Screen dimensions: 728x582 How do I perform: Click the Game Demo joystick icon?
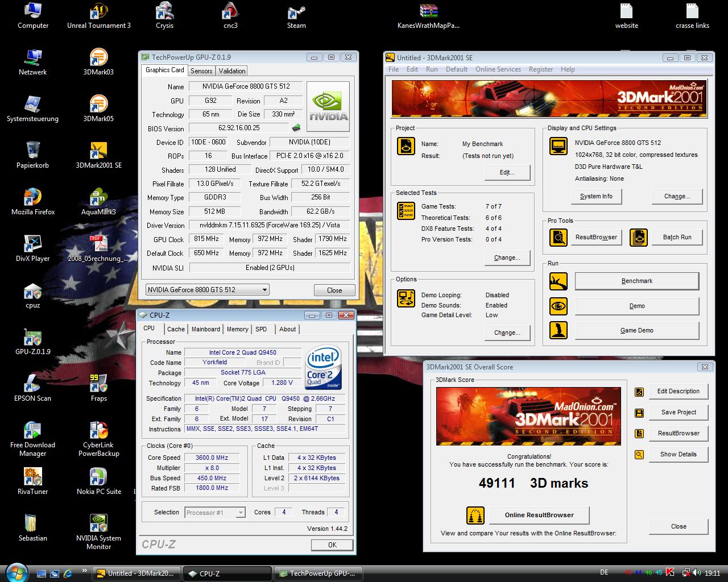558,330
